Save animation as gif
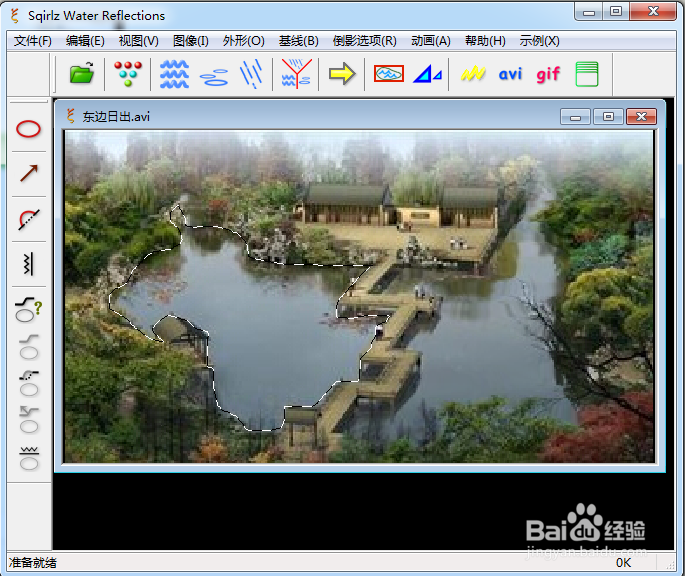The height and width of the screenshot is (576, 685). click(x=548, y=74)
